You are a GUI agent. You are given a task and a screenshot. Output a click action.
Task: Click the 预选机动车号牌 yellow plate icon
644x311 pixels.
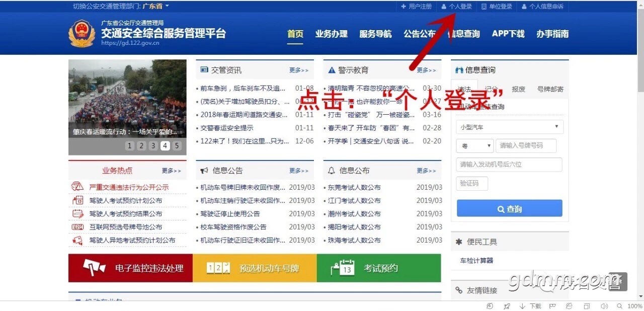click(x=218, y=268)
